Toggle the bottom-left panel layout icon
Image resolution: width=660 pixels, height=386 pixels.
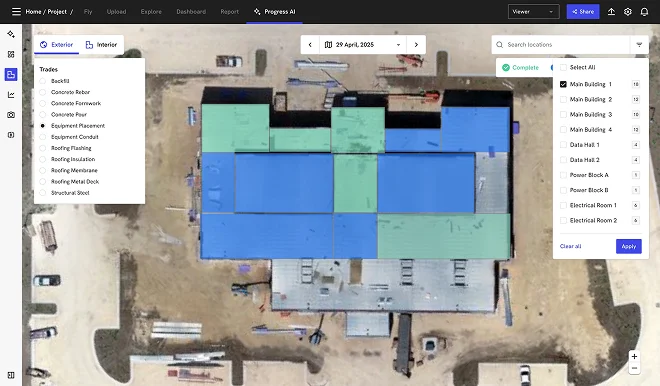pos(11,375)
